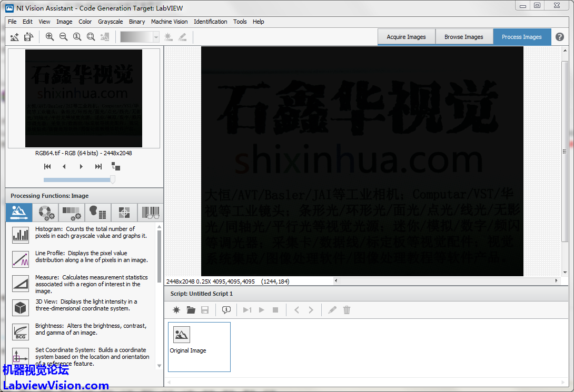Open the Identification barcode functions palette
This screenshot has width=574, height=392.
click(150, 213)
